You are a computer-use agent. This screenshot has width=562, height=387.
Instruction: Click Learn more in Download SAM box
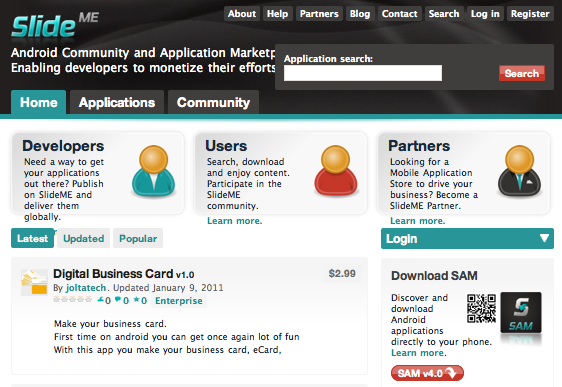pyautogui.click(x=418, y=353)
